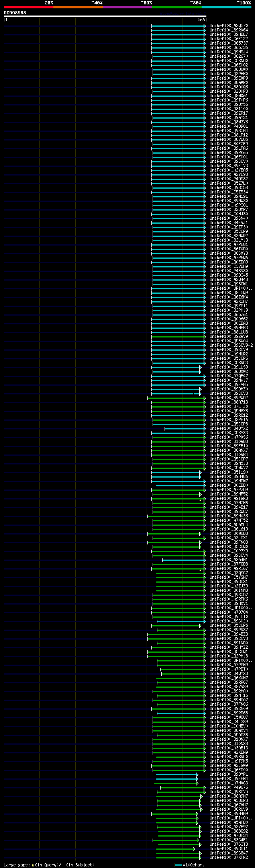Open hit UniRef100_B9RK64

[x=229, y=30]
